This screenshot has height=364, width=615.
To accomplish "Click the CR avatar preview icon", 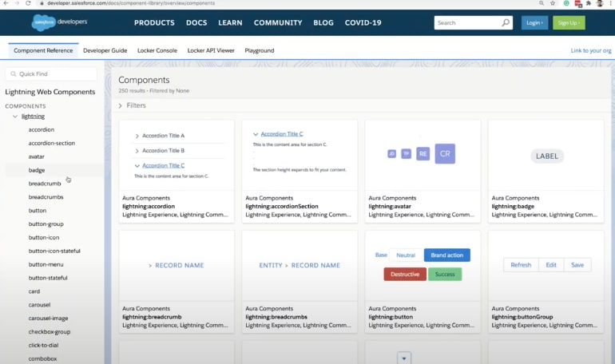I will pos(445,153).
